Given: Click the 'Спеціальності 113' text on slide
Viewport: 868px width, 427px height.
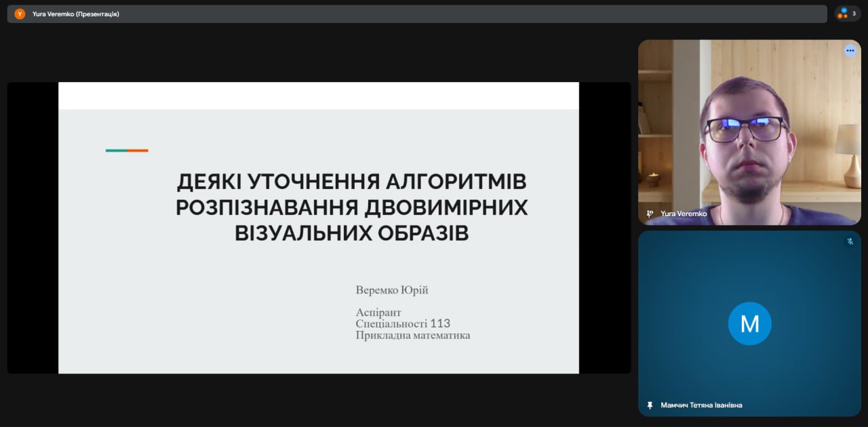Looking at the screenshot, I should (403, 324).
